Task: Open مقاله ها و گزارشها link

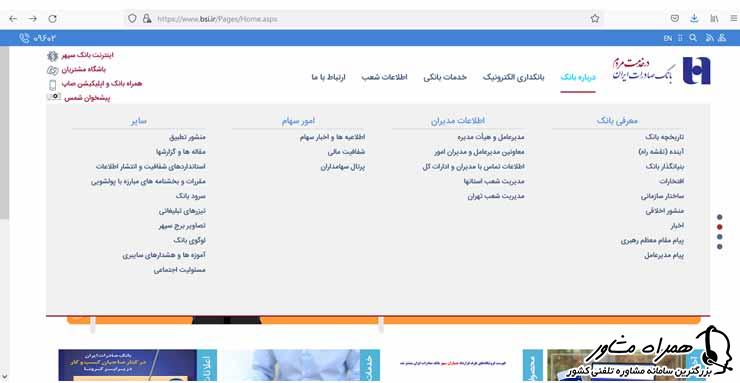Action: pyautogui.click(x=181, y=152)
